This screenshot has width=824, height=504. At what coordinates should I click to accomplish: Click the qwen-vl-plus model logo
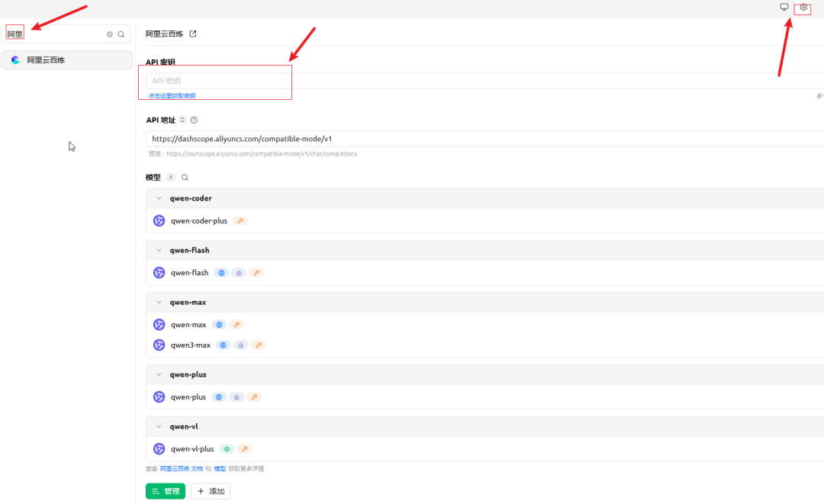pos(159,449)
